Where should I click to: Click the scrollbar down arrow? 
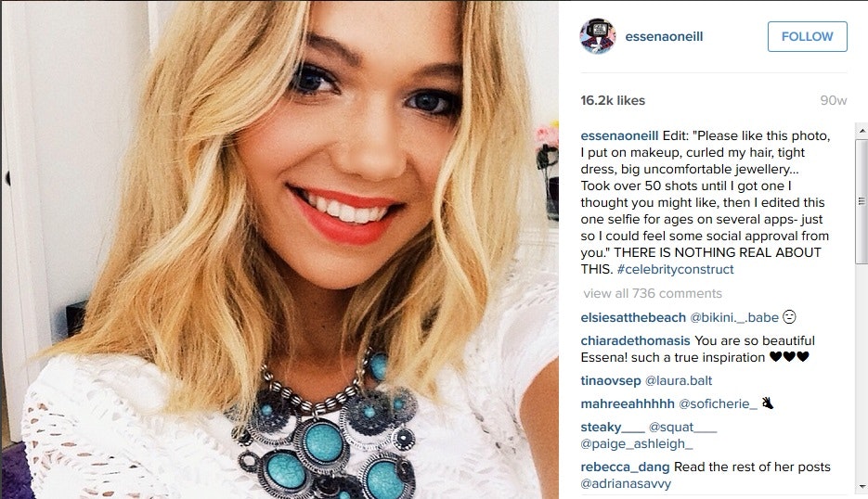[x=862, y=487]
